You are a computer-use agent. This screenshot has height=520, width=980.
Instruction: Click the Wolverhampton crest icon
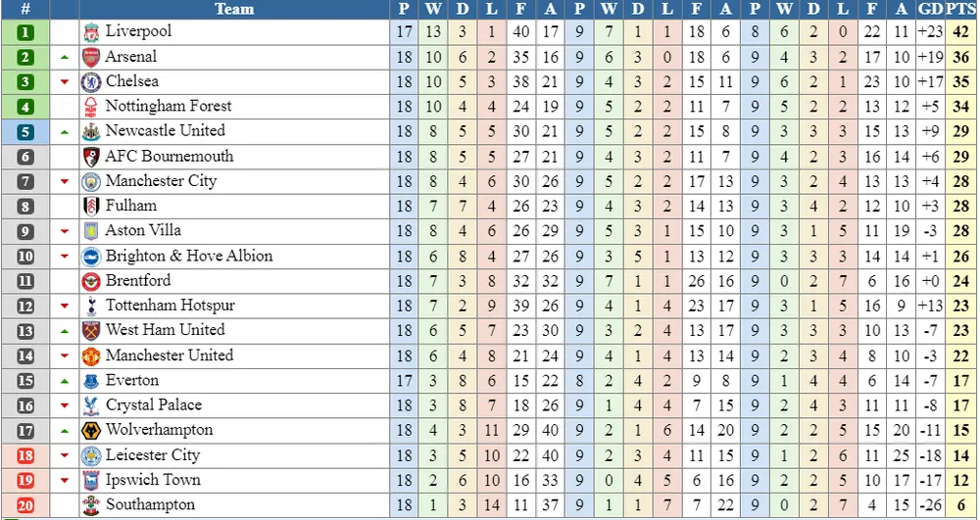click(x=91, y=430)
